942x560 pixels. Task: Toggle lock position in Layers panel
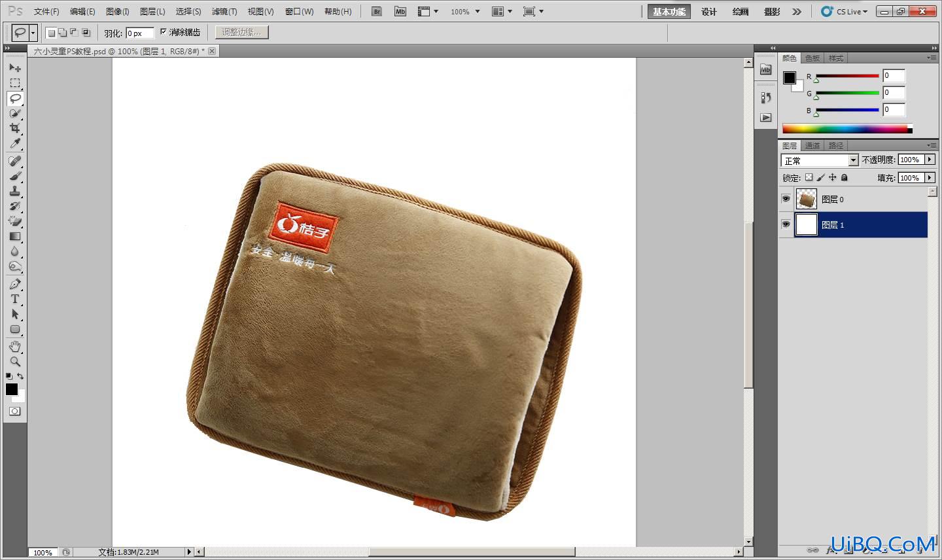tap(832, 177)
